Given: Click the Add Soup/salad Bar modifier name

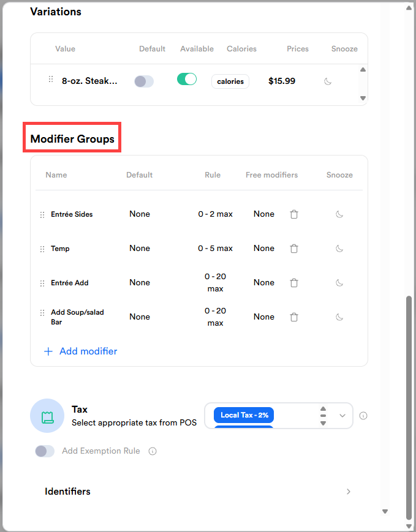Looking at the screenshot, I should click(x=77, y=317).
